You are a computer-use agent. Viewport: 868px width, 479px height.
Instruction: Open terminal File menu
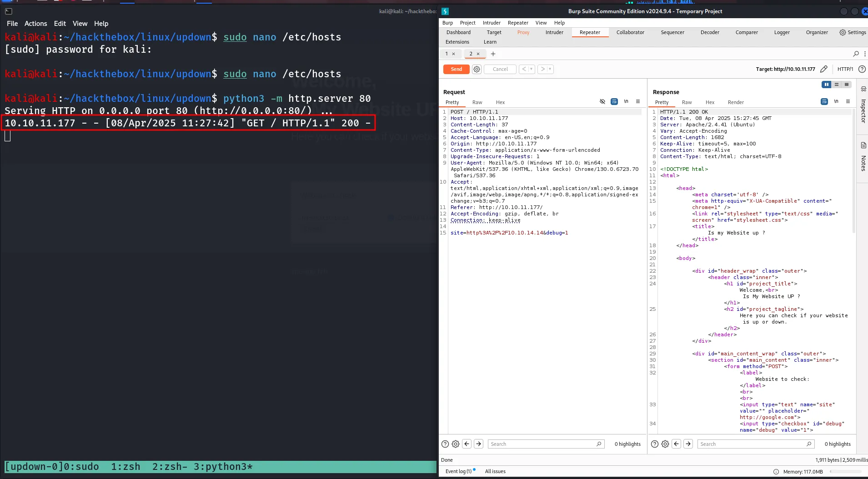[12, 24]
